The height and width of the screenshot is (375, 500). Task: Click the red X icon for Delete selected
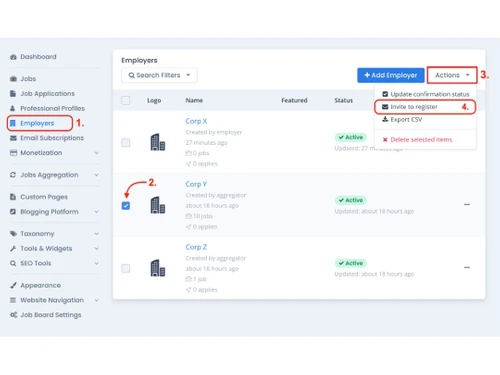tap(385, 140)
